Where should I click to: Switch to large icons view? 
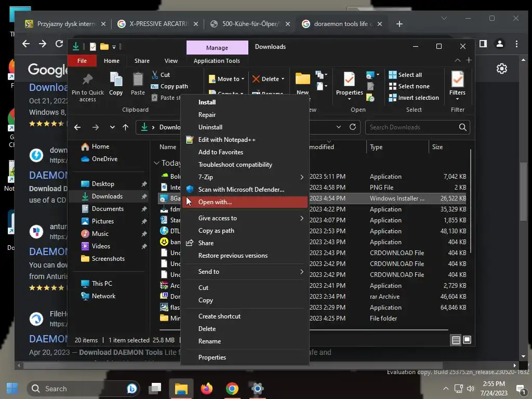pos(467,340)
